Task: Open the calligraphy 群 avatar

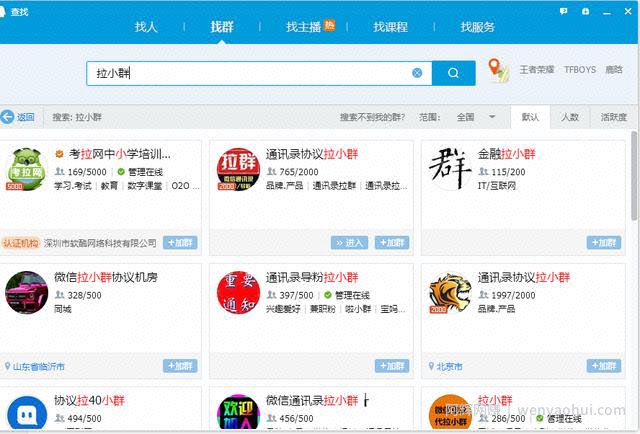Action: point(450,169)
